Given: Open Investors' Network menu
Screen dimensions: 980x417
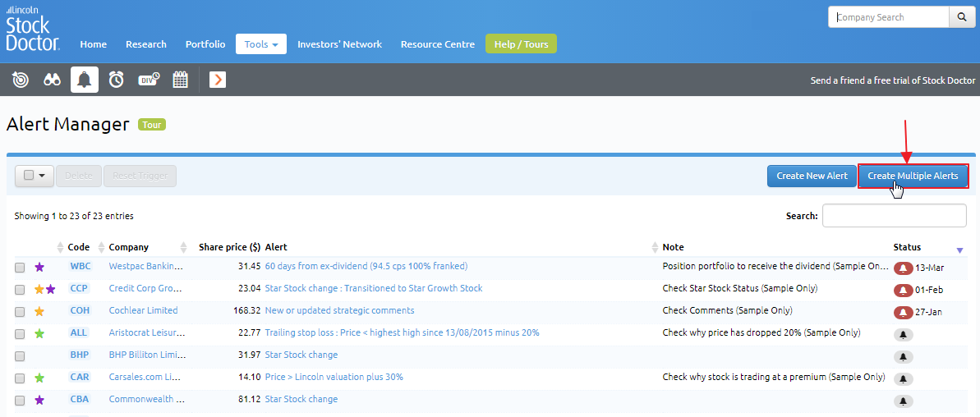Looking at the screenshot, I should 339,44.
